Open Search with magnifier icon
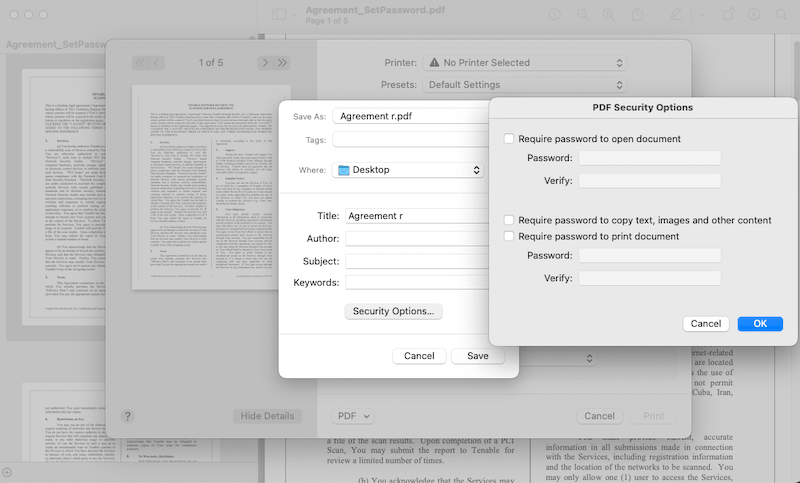The width and height of the screenshot is (800, 483). pos(782,15)
